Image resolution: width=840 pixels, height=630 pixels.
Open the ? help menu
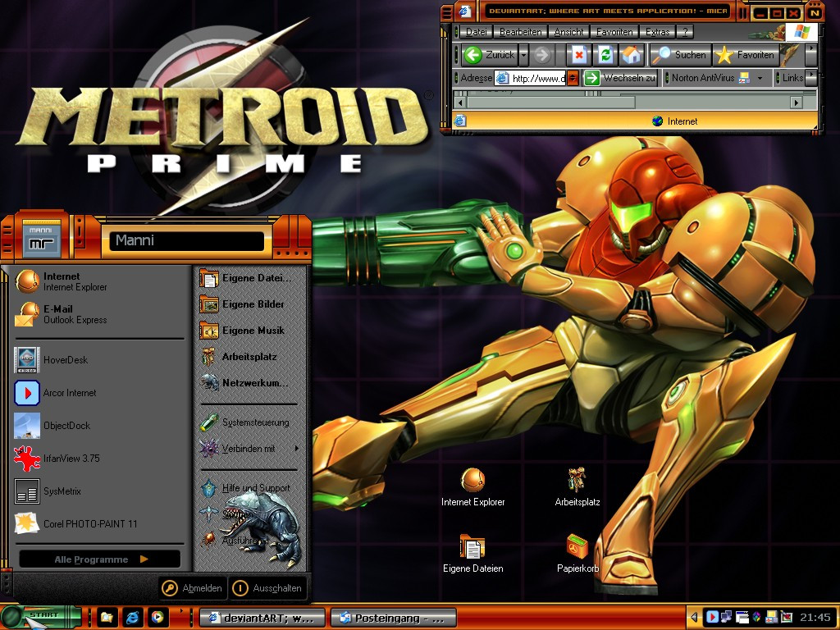click(685, 32)
